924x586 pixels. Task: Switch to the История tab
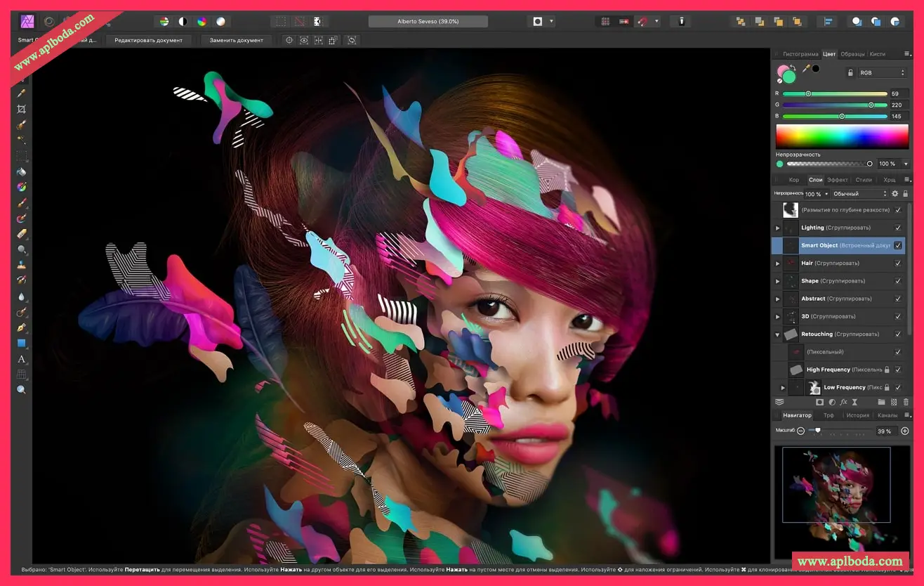[857, 415]
